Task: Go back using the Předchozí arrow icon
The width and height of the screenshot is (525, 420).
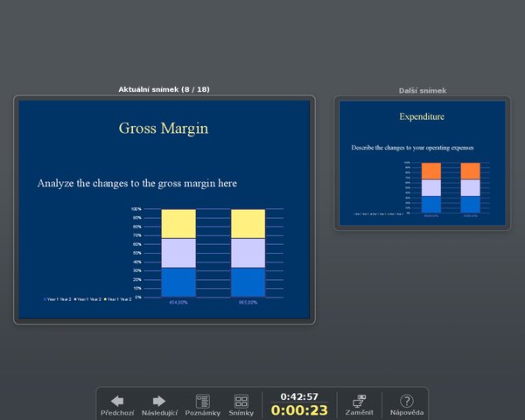Action: [x=117, y=401]
